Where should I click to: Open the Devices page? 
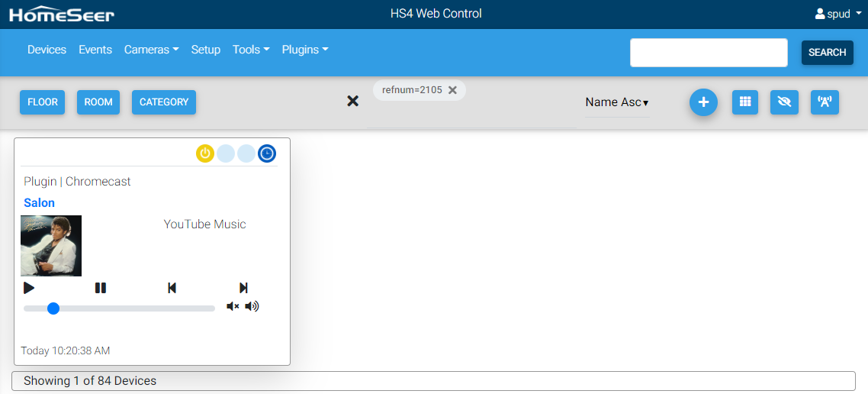coord(47,50)
